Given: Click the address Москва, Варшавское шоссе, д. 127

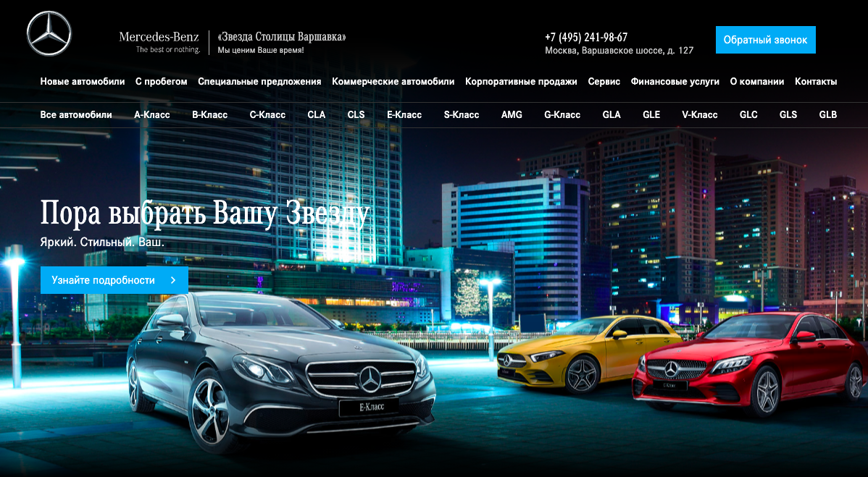Looking at the screenshot, I should (x=619, y=50).
